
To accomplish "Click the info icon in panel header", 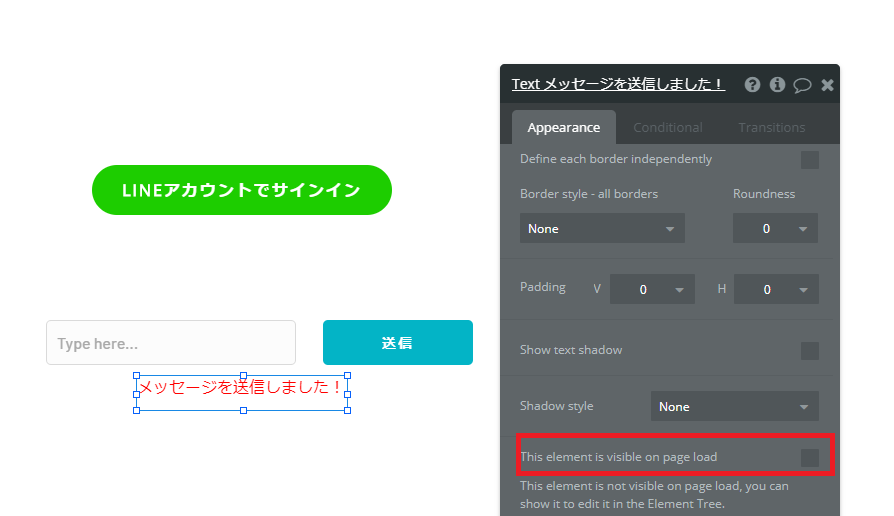I will click(x=777, y=85).
